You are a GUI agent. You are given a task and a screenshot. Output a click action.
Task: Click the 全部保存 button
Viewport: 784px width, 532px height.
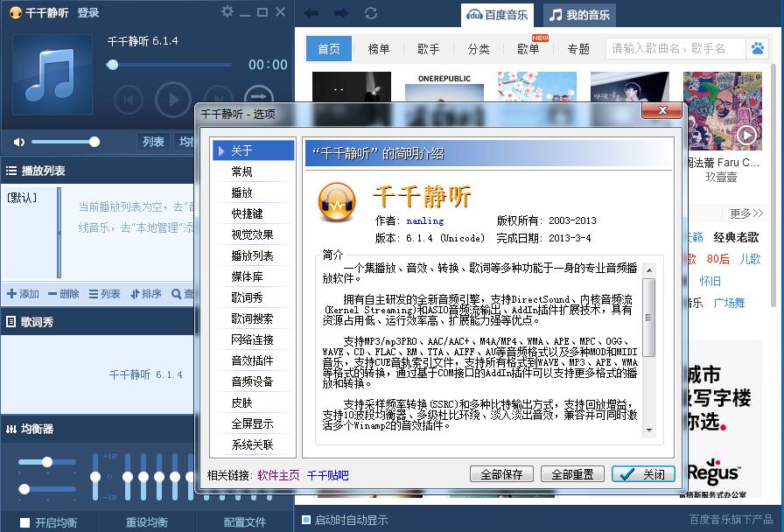click(x=501, y=474)
